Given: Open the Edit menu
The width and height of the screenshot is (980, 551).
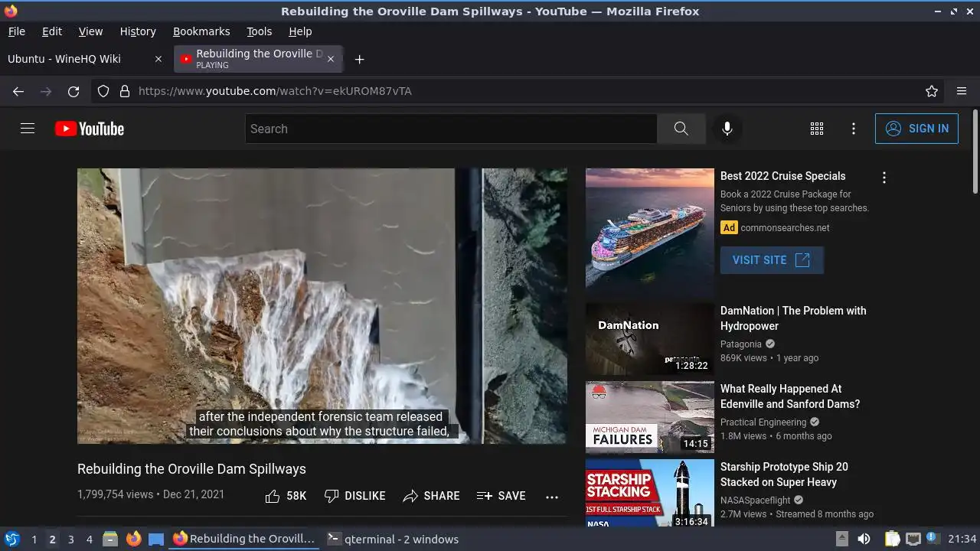Looking at the screenshot, I should [x=52, y=31].
